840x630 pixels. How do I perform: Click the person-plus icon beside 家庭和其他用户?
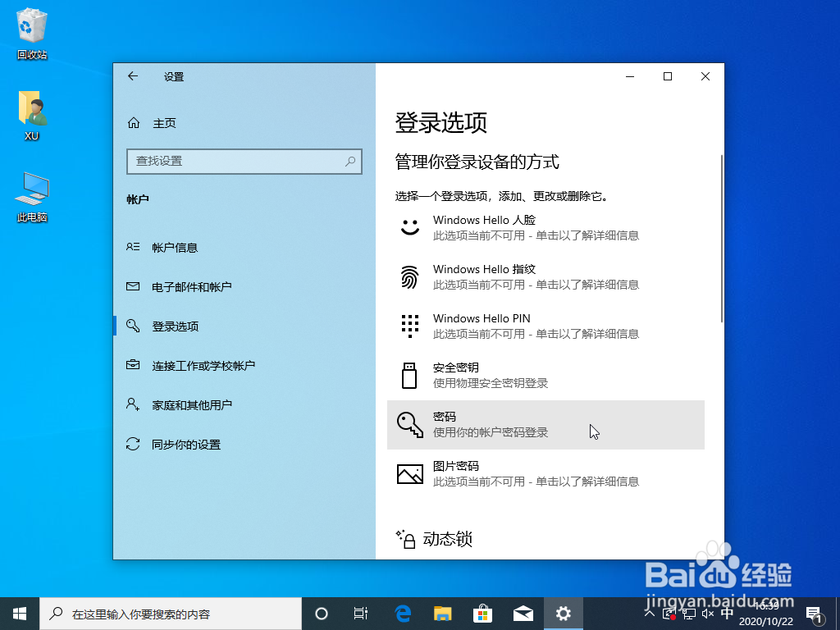(x=133, y=404)
